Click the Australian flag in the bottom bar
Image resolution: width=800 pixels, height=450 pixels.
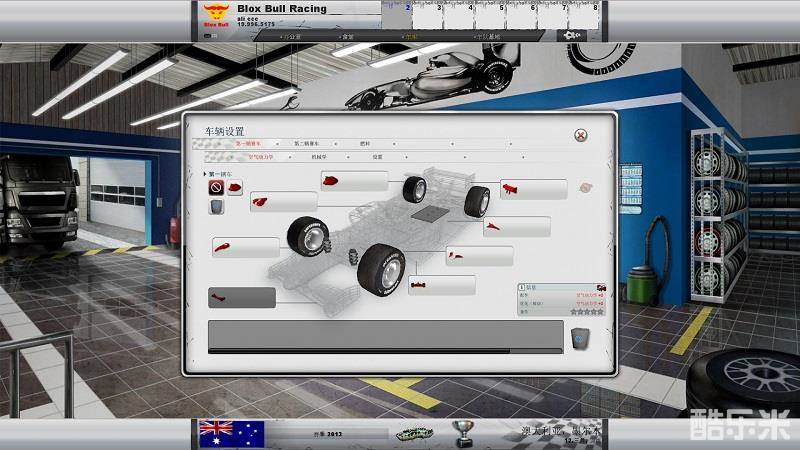coord(231,433)
